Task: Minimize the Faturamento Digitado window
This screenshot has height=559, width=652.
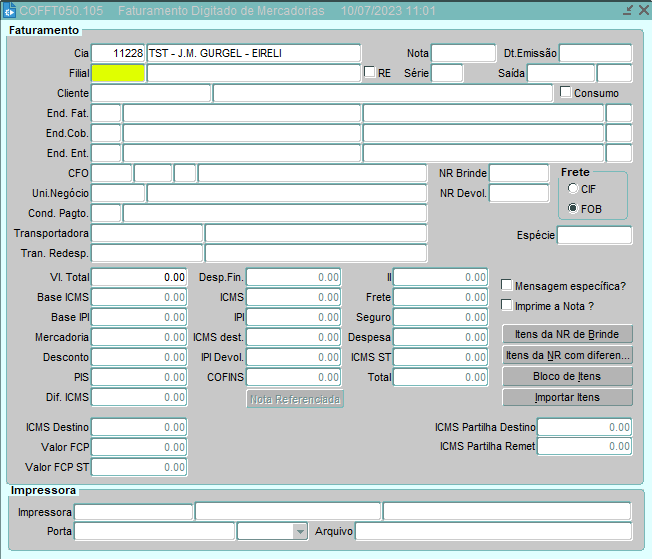Action: point(627,10)
